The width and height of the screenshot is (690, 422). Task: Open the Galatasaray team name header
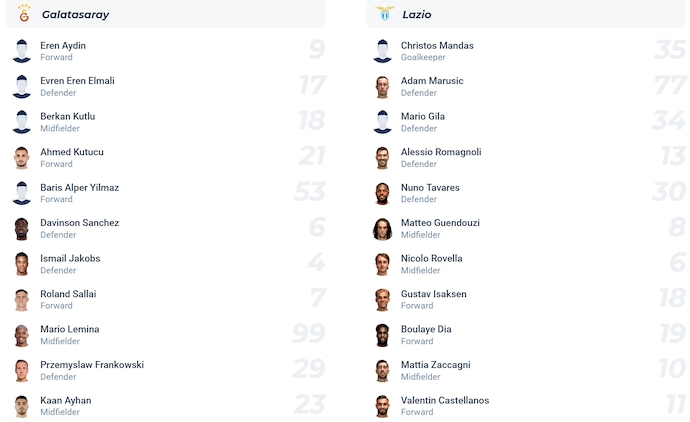(75, 15)
